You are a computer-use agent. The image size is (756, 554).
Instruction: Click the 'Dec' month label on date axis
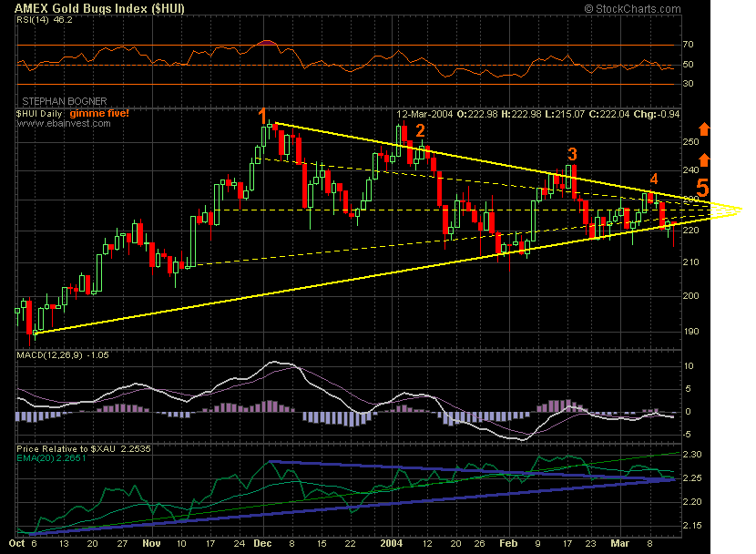pos(262,543)
